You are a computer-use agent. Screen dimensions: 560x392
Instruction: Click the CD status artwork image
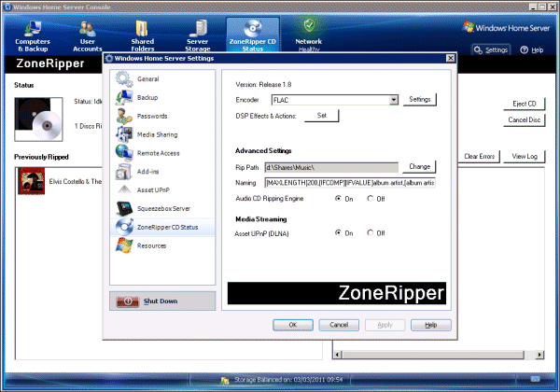[38, 119]
